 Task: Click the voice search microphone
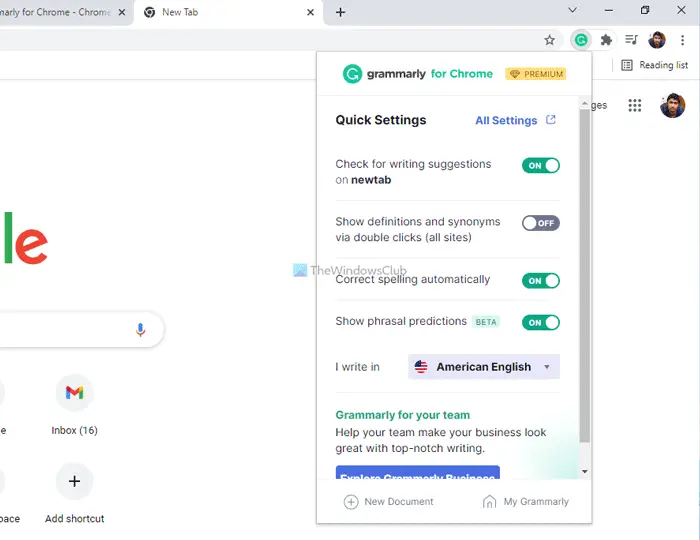tap(140, 329)
